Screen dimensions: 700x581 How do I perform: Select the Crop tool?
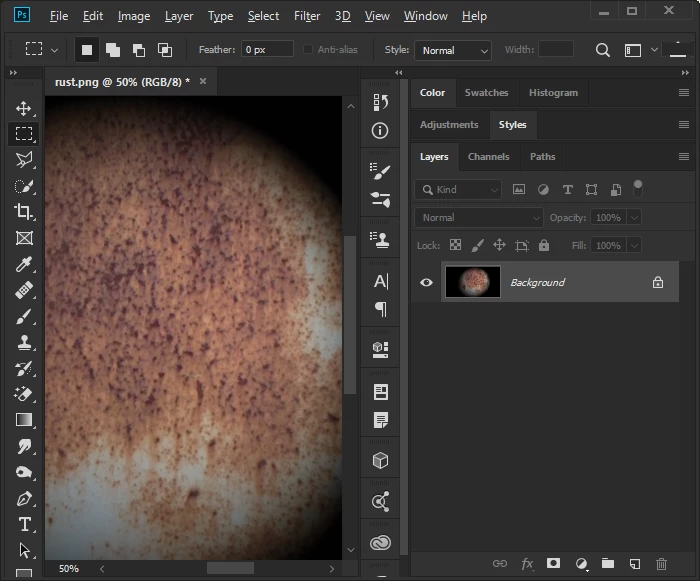24,212
